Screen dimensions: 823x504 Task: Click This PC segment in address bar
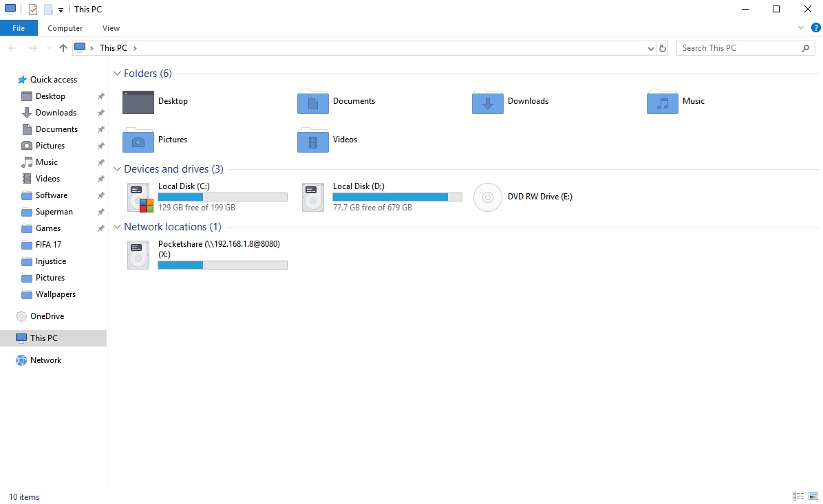(114, 48)
